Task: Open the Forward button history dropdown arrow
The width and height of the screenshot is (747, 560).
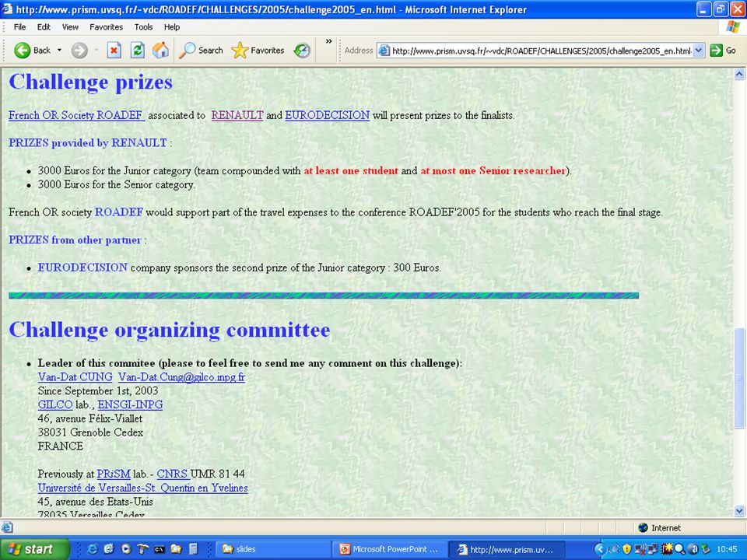Action: [x=96, y=50]
